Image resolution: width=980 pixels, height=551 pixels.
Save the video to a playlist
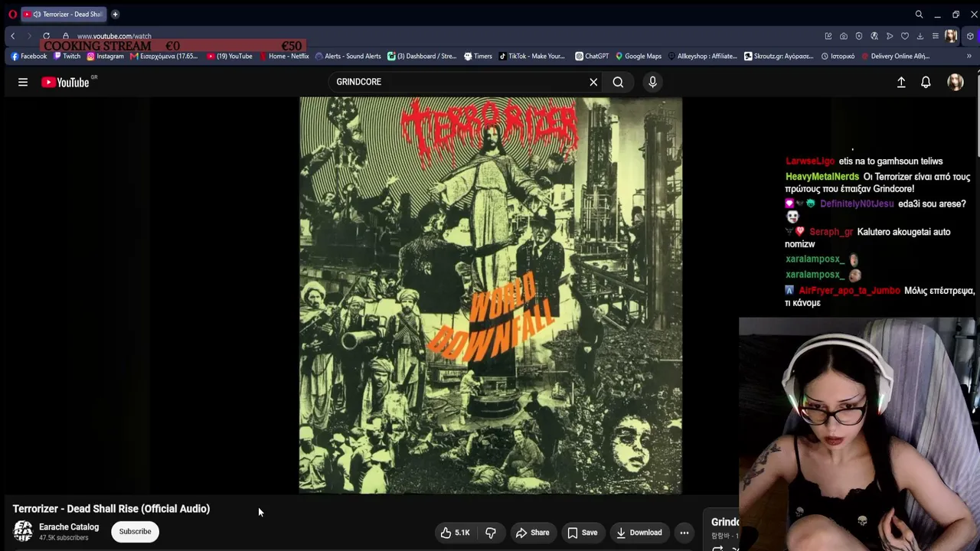pos(582,533)
